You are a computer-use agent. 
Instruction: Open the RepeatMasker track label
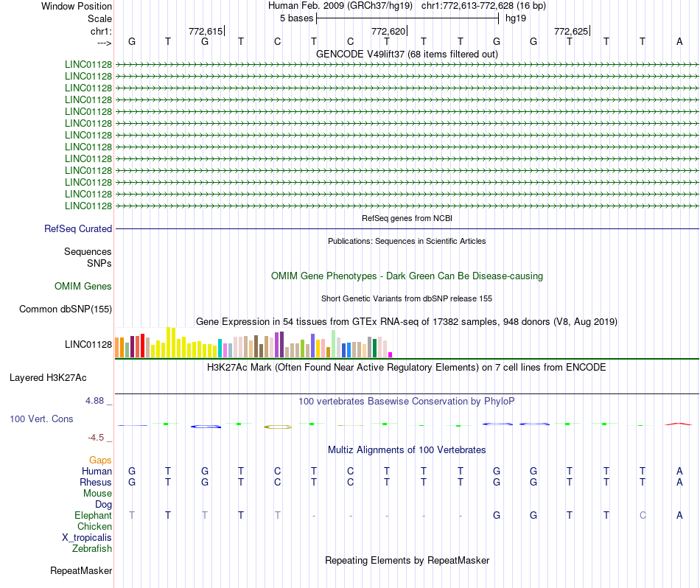click(x=81, y=570)
